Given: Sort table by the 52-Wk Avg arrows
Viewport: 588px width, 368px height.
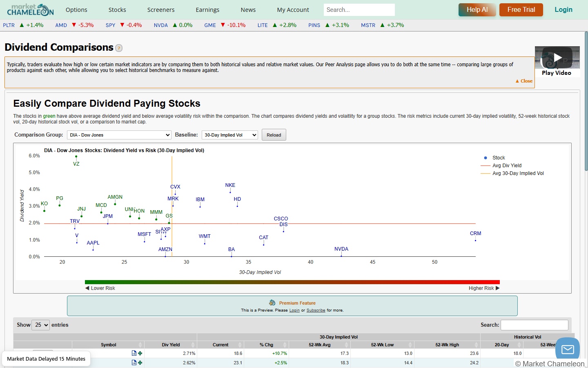Looking at the screenshot, I should pyautogui.click(x=347, y=345).
